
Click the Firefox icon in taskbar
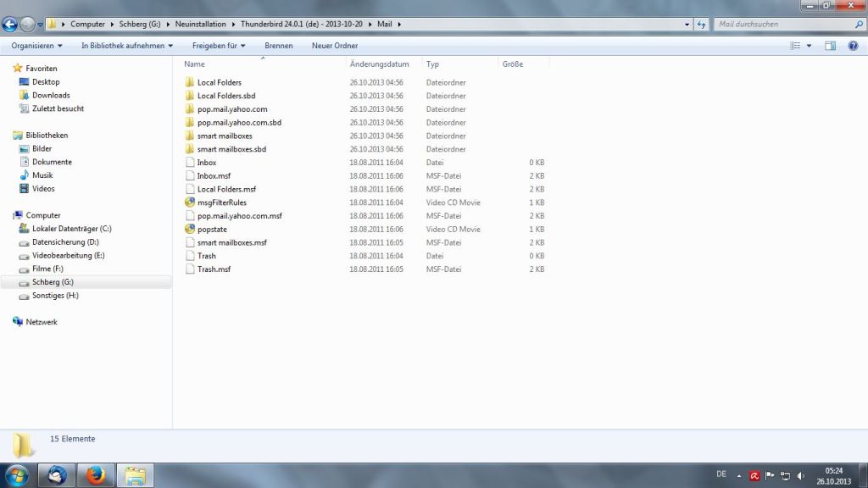click(x=96, y=476)
